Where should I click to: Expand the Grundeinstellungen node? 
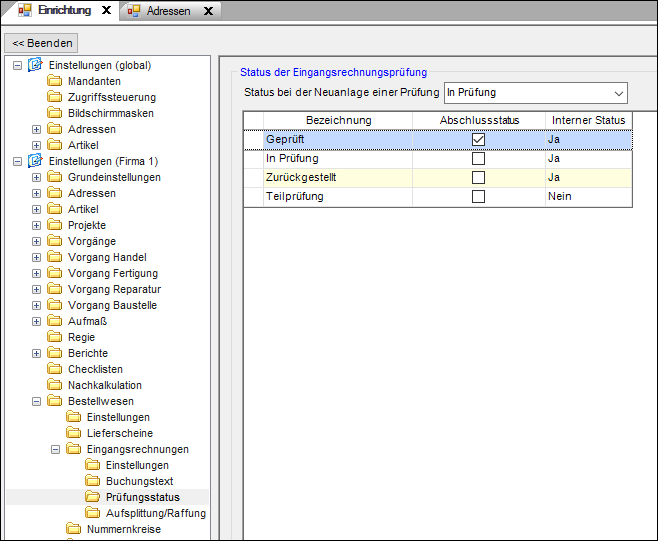pos(37,178)
